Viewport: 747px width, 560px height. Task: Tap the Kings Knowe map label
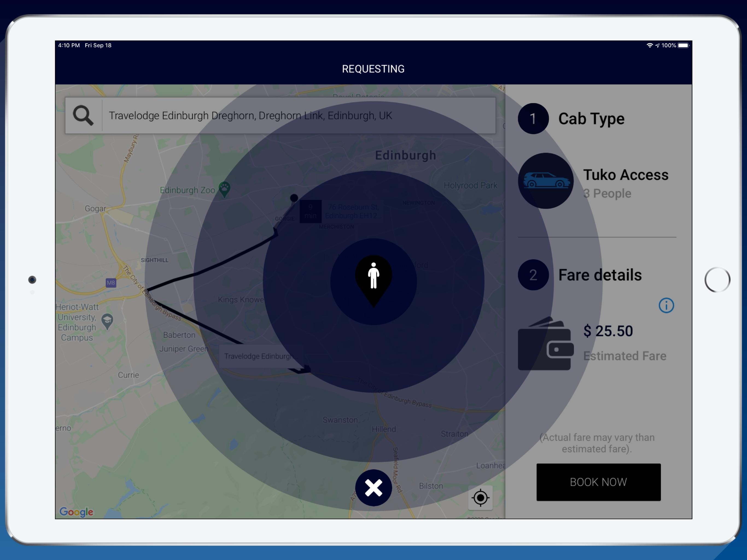241,300
